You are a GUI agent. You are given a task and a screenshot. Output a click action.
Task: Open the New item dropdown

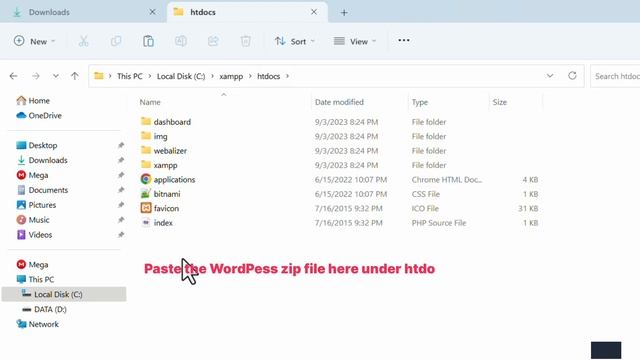[x=35, y=41]
